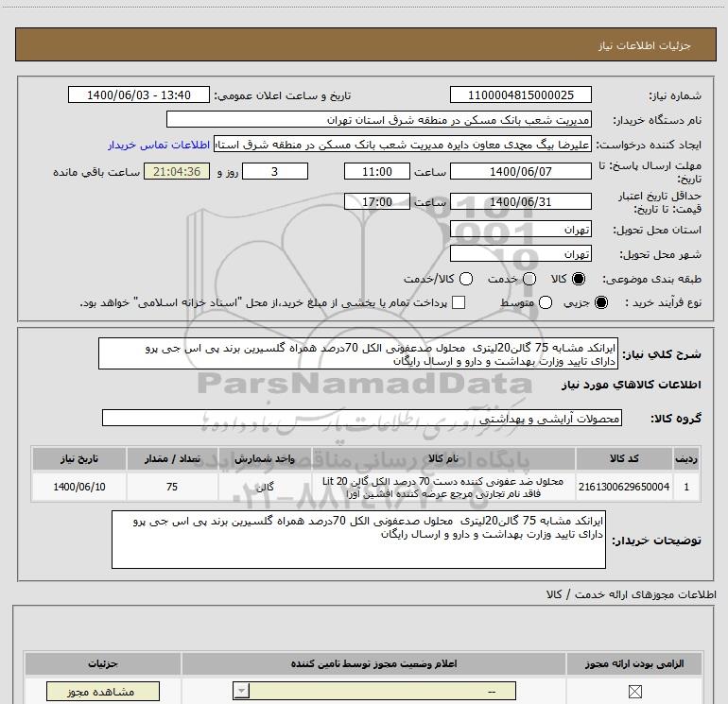This screenshot has height=704, width=728.
Task: Click the تعداد / مقدار column header
Action: coord(172,458)
